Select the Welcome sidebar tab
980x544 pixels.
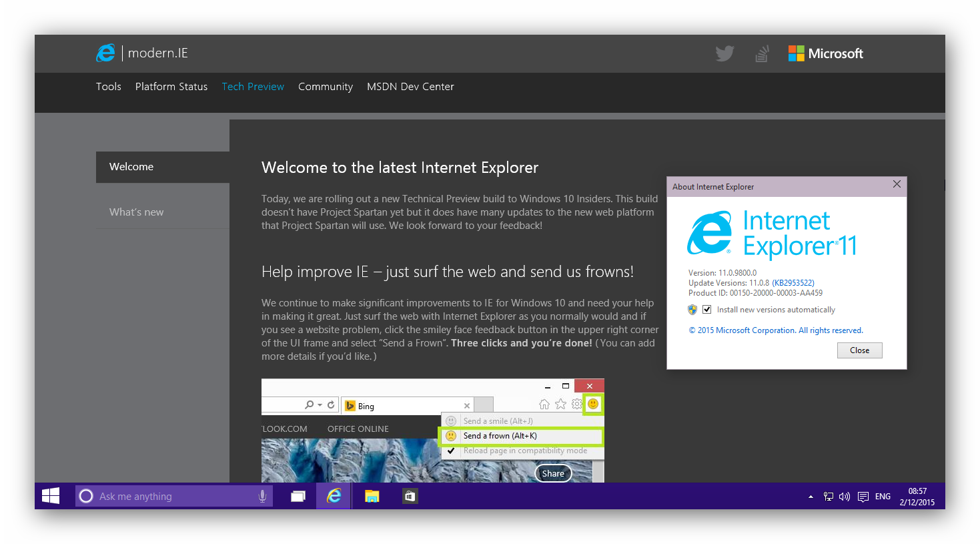(x=163, y=167)
